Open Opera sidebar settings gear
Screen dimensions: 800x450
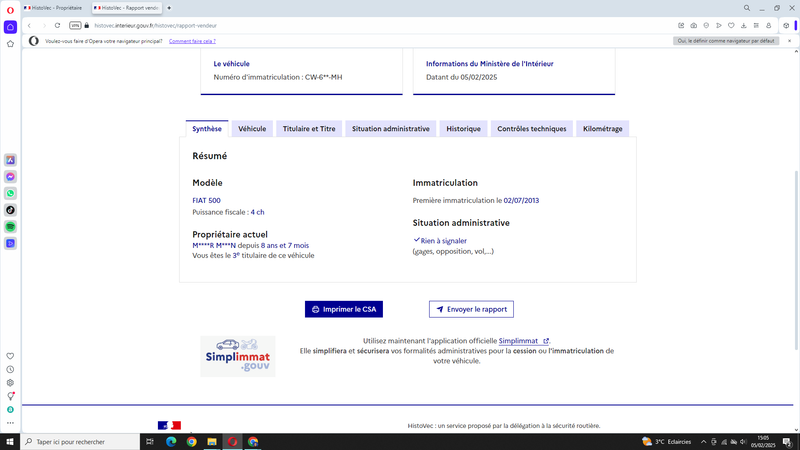click(10, 383)
